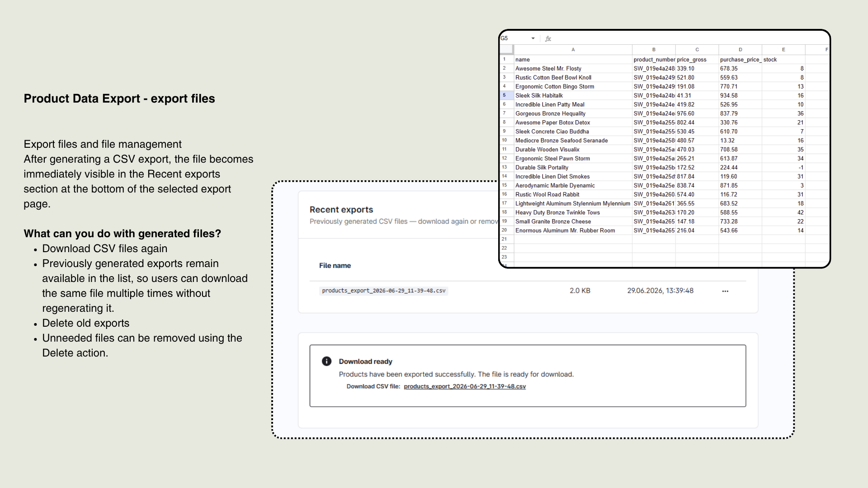Select column B header
Screen dimensions: 868x488
[x=654, y=50]
